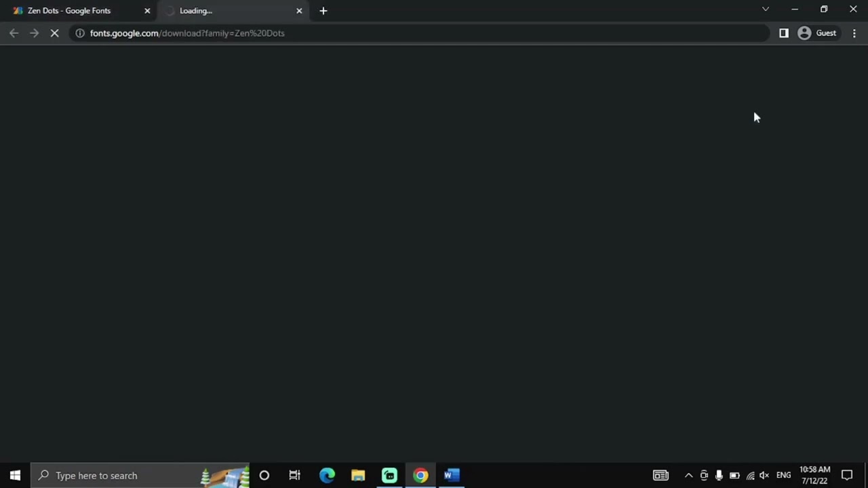868x488 pixels.
Task: Launch Microsoft Edge from taskbar
Action: click(327, 476)
